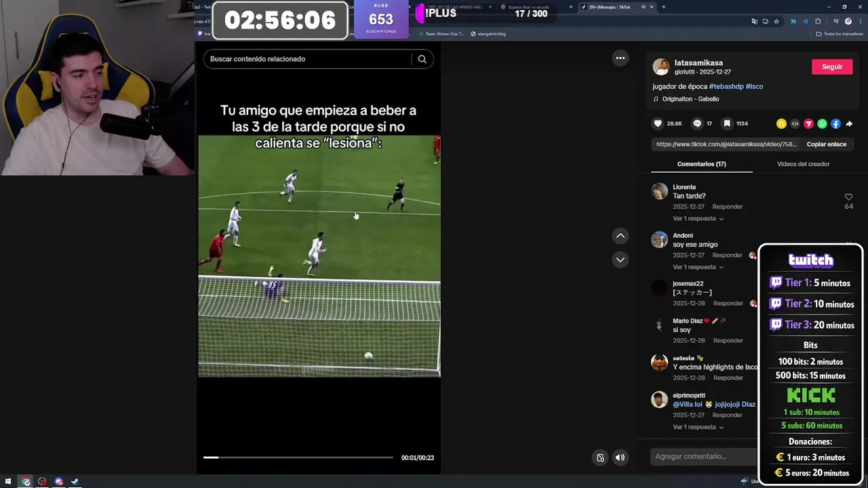Go to next video arrow
The image size is (868, 488).
pos(620,260)
